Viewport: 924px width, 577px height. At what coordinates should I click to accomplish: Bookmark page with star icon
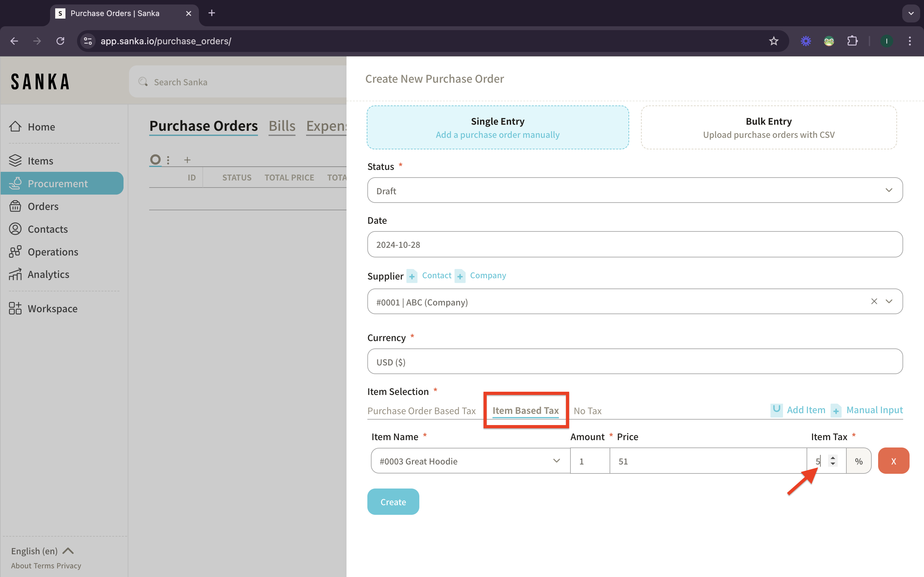[x=774, y=41]
